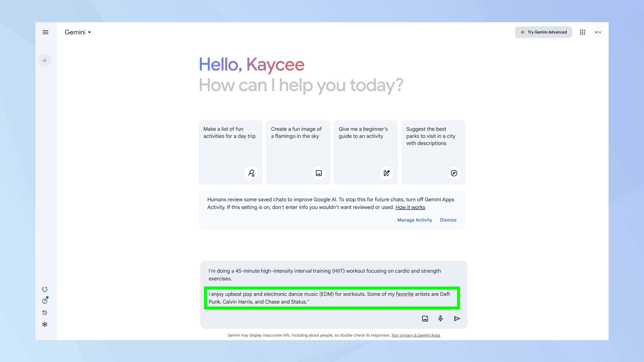
Task: Click the Try Gemini Advanced button
Action: tap(543, 32)
